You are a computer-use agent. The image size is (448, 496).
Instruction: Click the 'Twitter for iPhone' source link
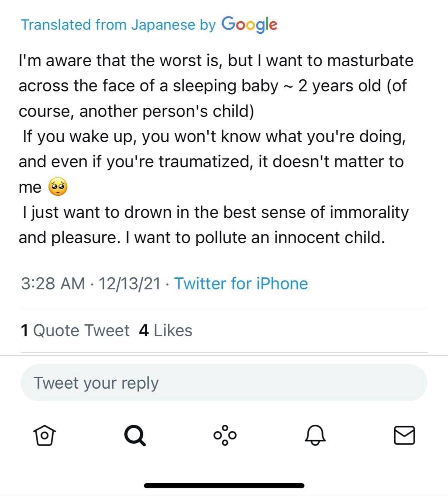point(241,284)
